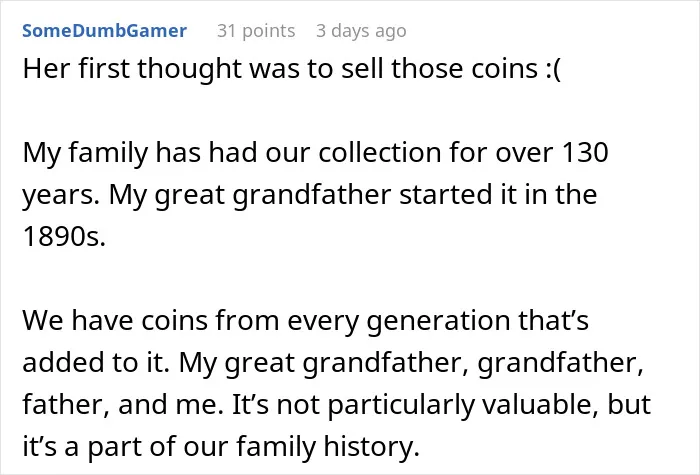Click the phrase 'our collection'
Image resolution: width=700 pixels, height=475 pixels.
(354, 153)
